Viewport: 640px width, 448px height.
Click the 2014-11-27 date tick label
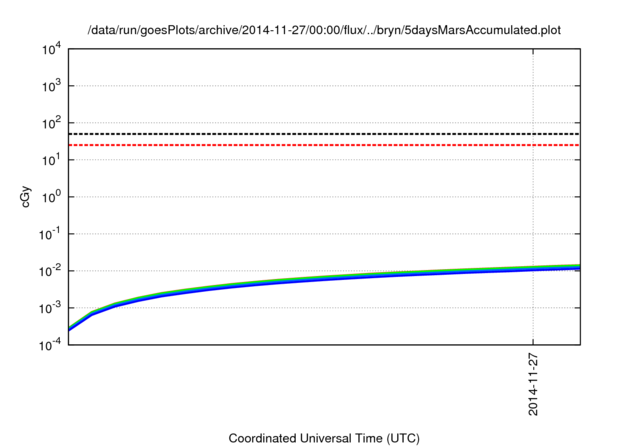click(533, 385)
